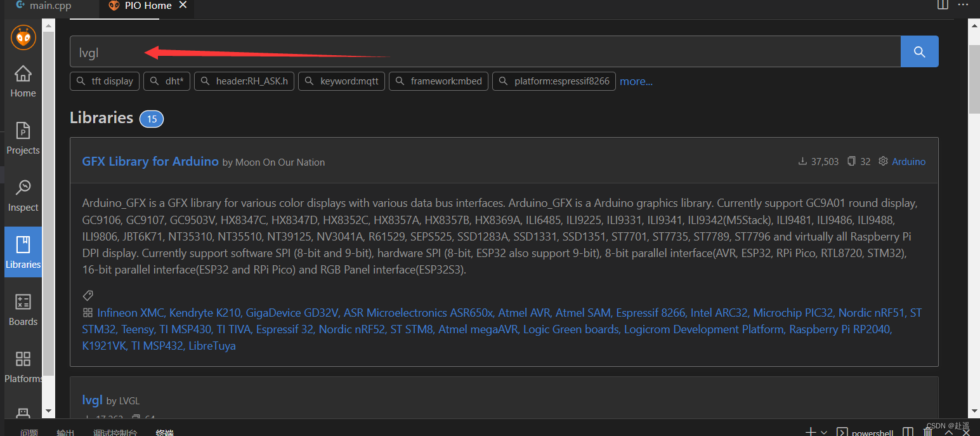Click the sidebar scrollbar up arrow
Image resolution: width=980 pixels, height=436 pixels.
[x=48, y=25]
